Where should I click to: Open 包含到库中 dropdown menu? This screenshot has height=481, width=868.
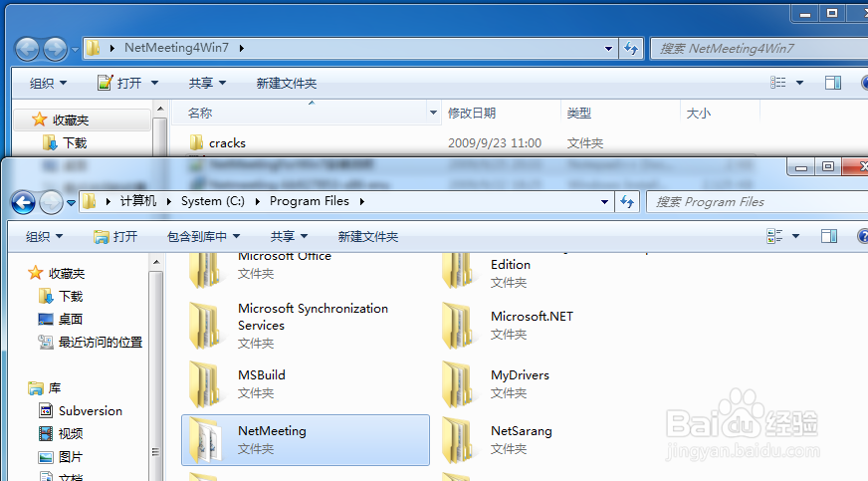[203, 237]
